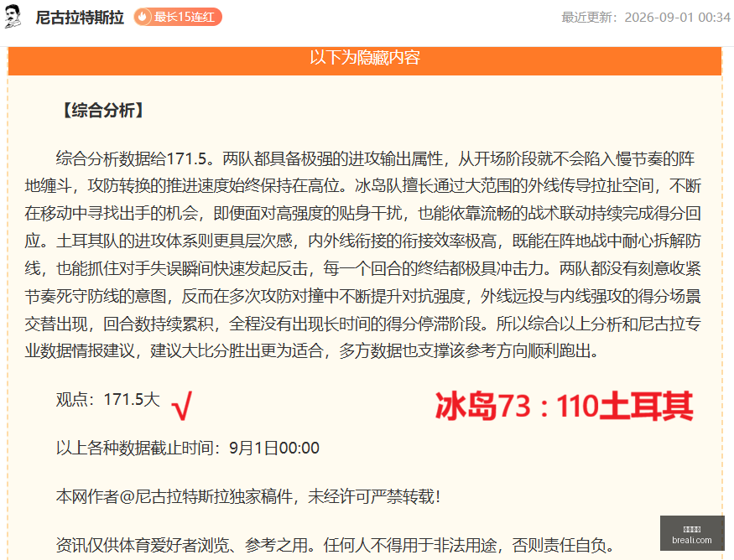The height and width of the screenshot is (560, 734).
Task: Click the author avatar portrait
Action: 13,17
